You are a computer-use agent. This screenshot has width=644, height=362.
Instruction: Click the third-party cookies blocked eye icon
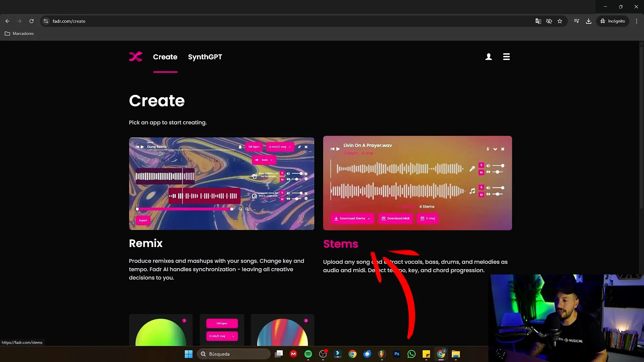point(549,21)
